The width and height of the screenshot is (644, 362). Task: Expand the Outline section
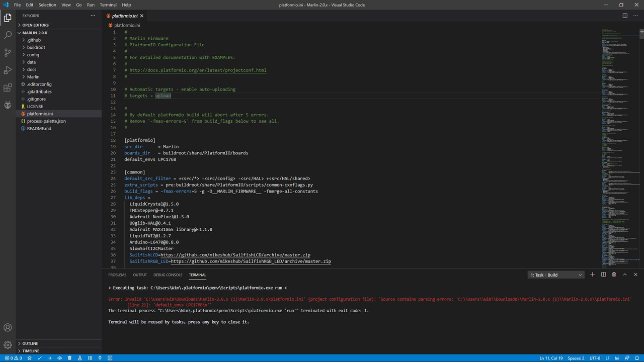[x=58, y=343]
